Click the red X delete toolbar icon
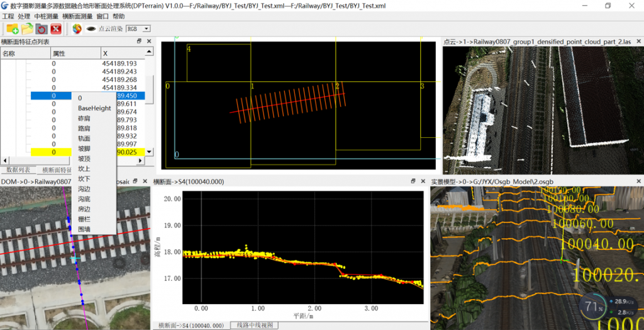Image resolution: width=644 pixels, height=330 pixels. [x=56, y=28]
